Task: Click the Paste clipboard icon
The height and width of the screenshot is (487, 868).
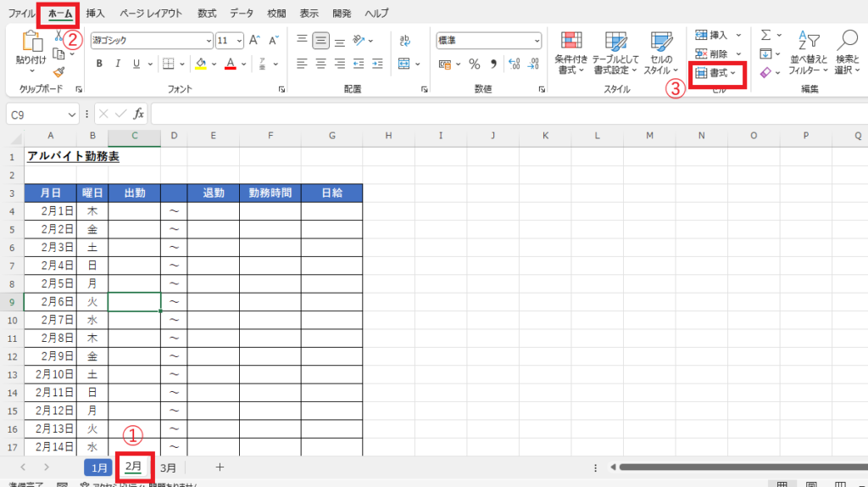Action: [31, 42]
